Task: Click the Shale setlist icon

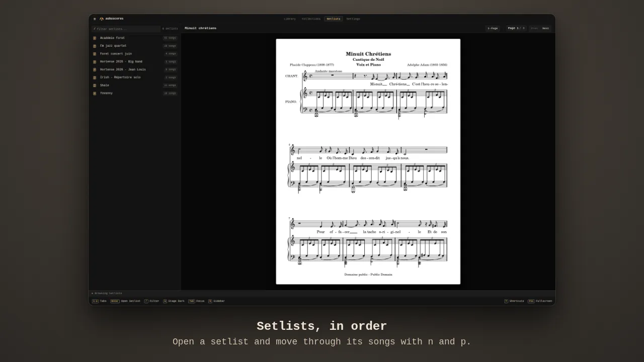Action: tap(95, 85)
